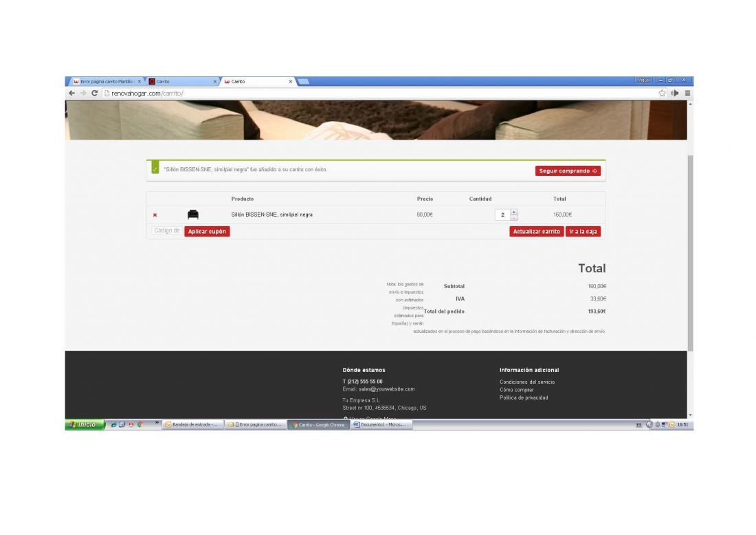The image size is (756, 535).
Task: Open the Chrome menu (three lines icon)
Action: click(x=687, y=93)
